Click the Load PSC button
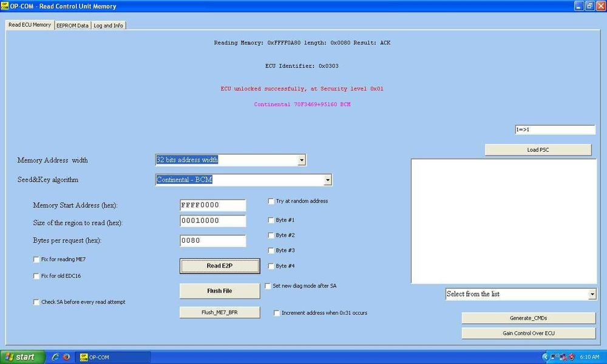607x364 pixels. click(x=538, y=150)
